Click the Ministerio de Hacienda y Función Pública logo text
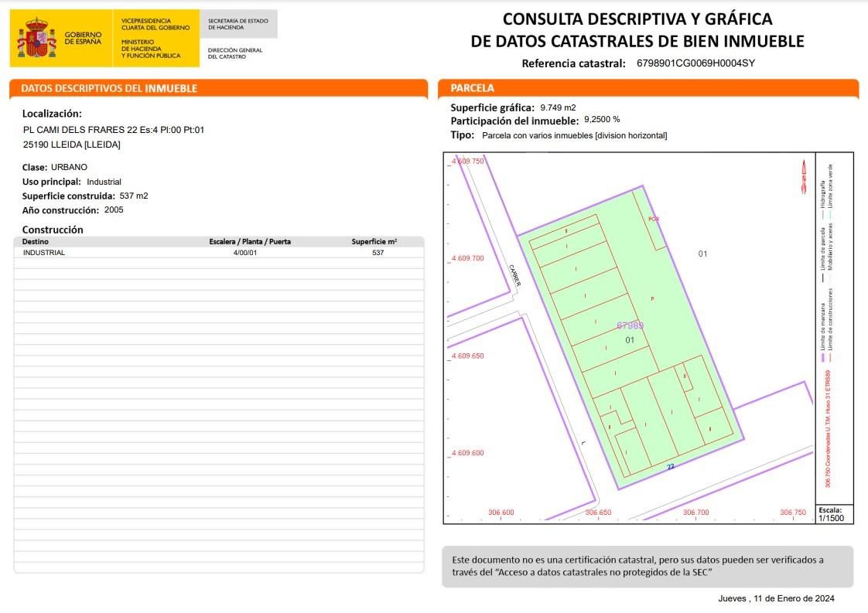 [x=151, y=49]
